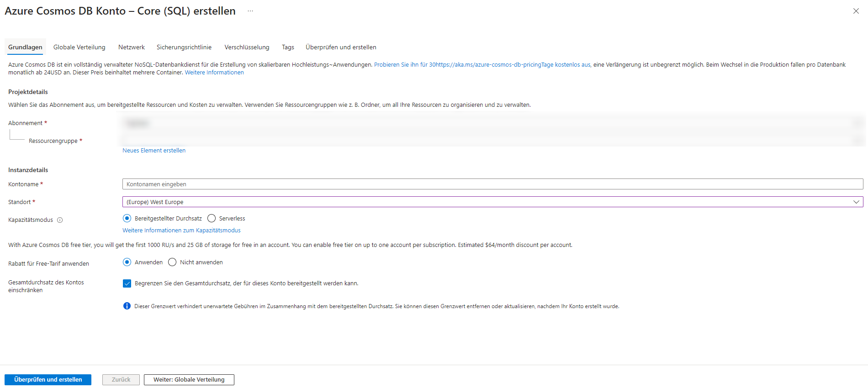Click the Gesamtdurchsatz des Kontos einschränken label
This screenshot has width=868, height=388.
click(x=46, y=286)
